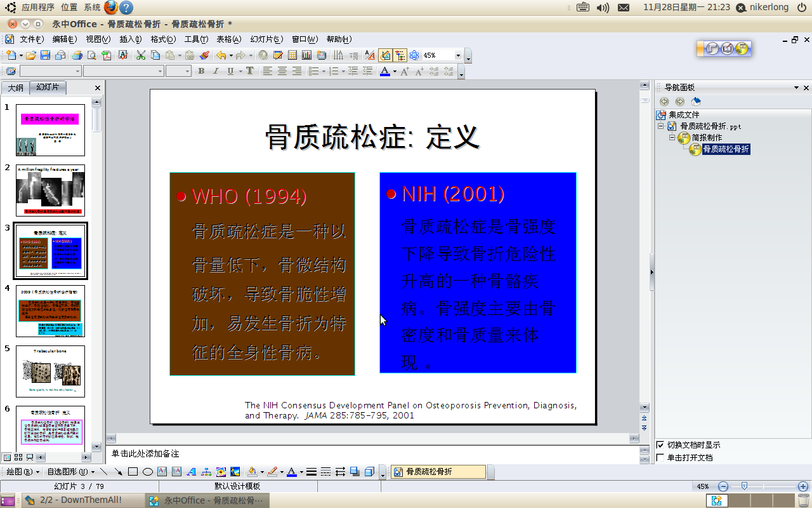Viewport: 812px width, 508px height.
Task: Click the zoom out minus button in status bar
Action: pos(723,486)
